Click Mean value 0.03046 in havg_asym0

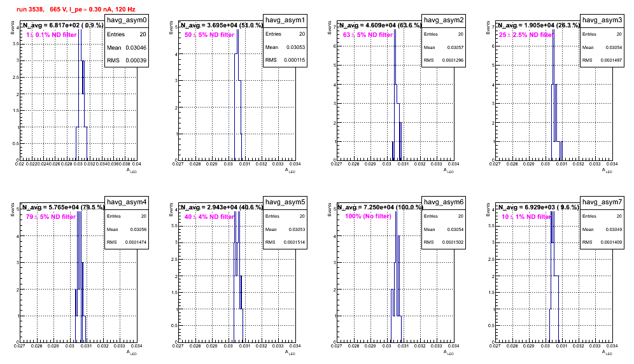click(136, 47)
